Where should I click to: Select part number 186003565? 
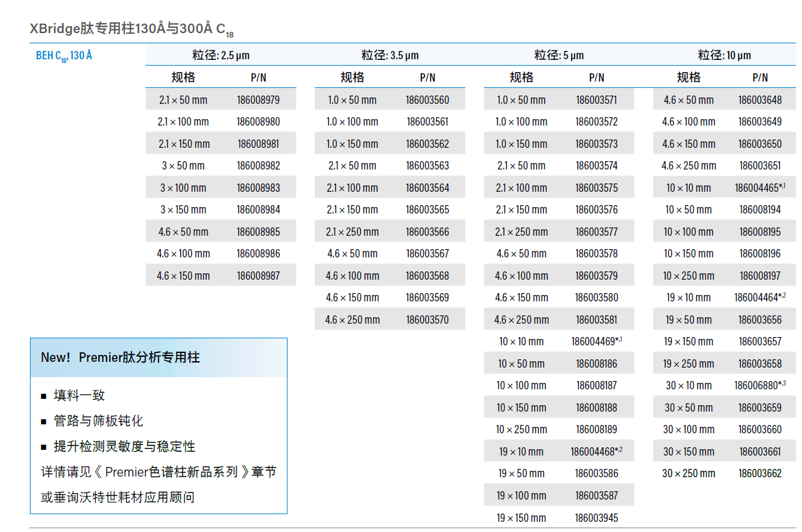pyautogui.click(x=427, y=210)
